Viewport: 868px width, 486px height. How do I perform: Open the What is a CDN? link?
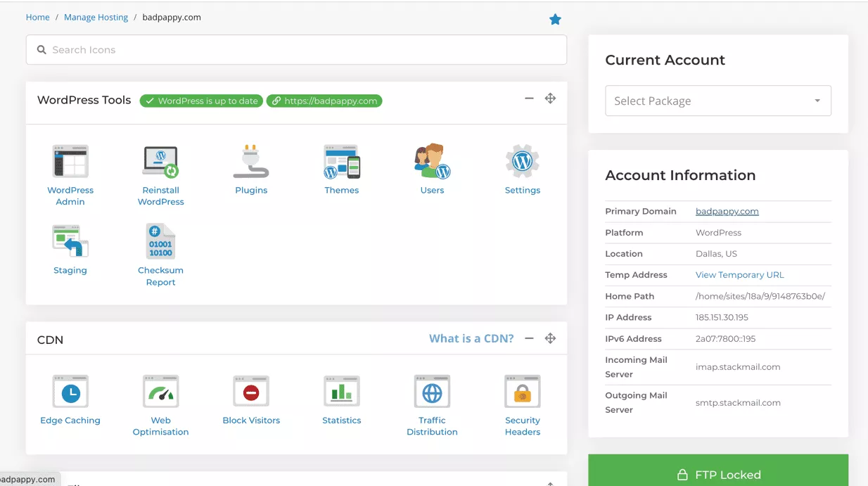[x=471, y=338]
